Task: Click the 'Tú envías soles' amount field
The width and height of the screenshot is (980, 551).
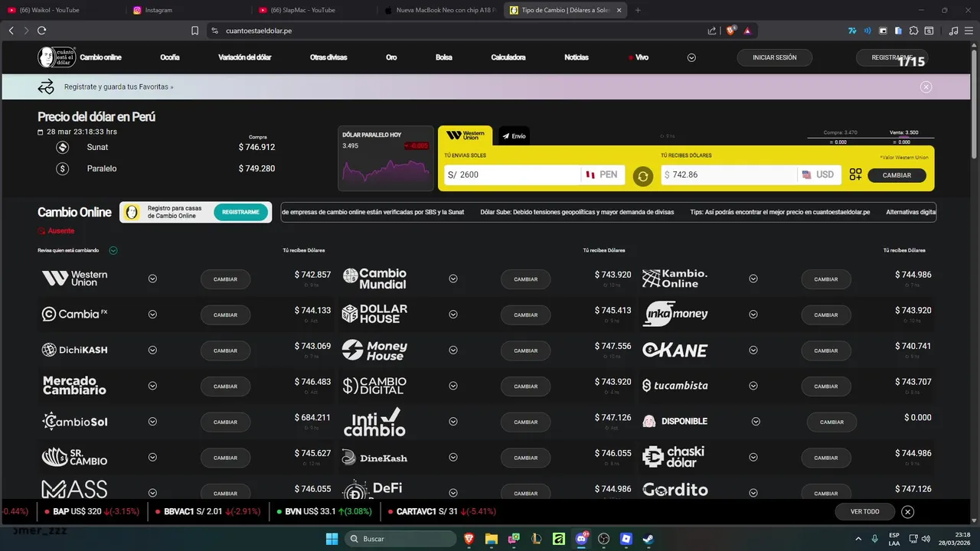Action: tap(512, 174)
